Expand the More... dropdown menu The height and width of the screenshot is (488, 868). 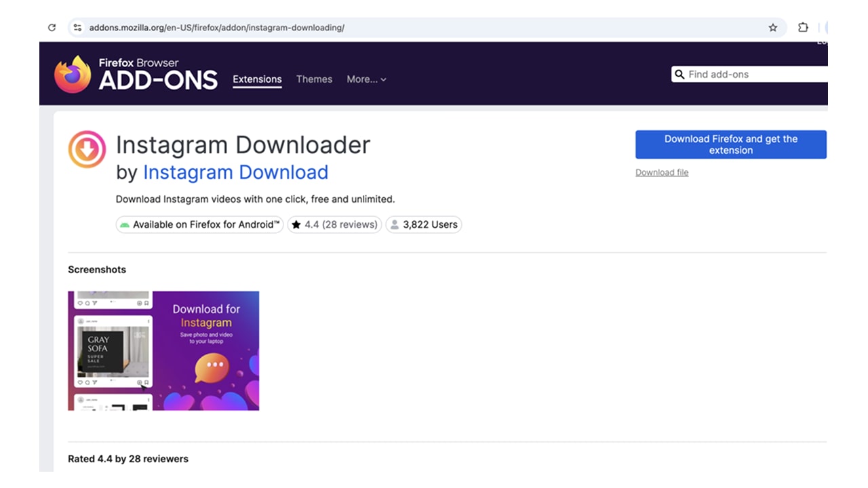click(x=366, y=79)
